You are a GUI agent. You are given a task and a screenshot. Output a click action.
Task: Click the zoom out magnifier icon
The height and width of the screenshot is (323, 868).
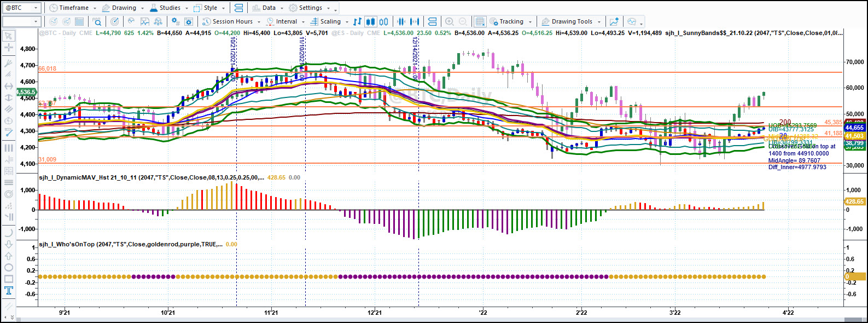(x=463, y=22)
